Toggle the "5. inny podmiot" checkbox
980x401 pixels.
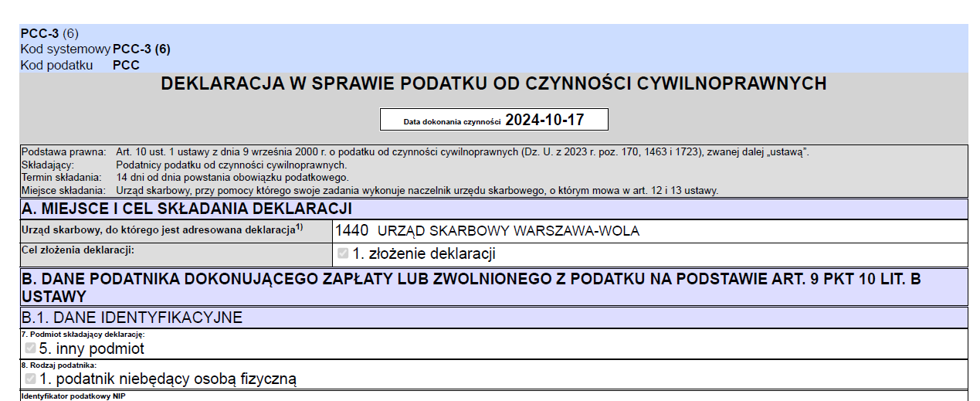point(30,348)
